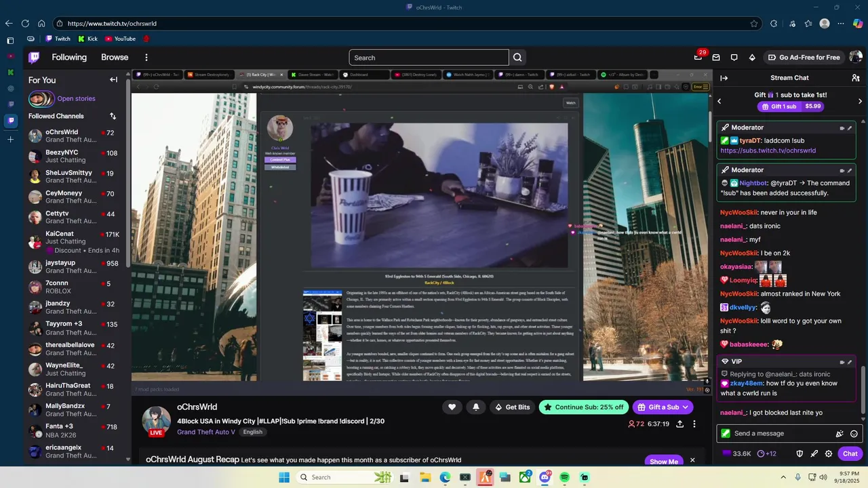868x488 pixels.
Task: Open the moderator sword tools icon
Action: [814, 453]
